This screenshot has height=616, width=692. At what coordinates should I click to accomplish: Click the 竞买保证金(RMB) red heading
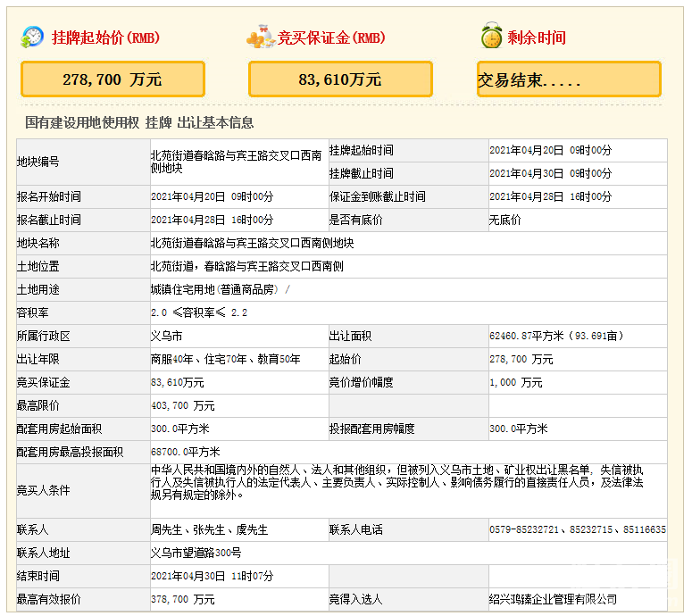pyautogui.click(x=331, y=38)
